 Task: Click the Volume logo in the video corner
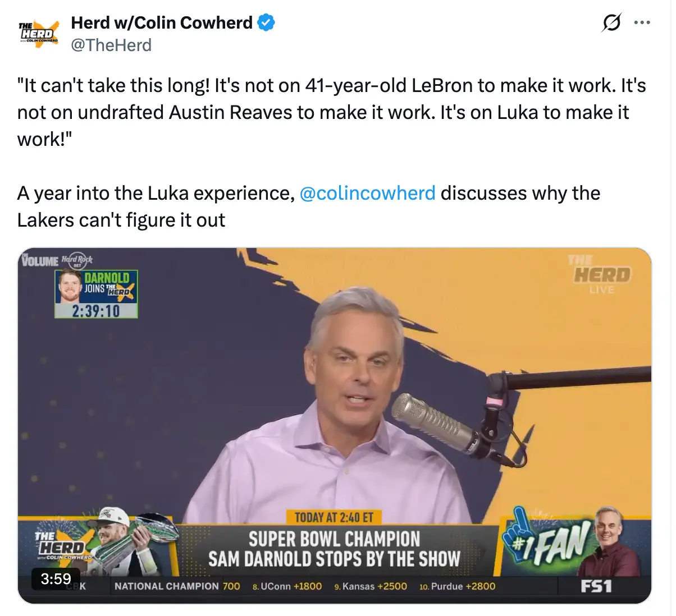pyautogui.click(x=40, y=260)
